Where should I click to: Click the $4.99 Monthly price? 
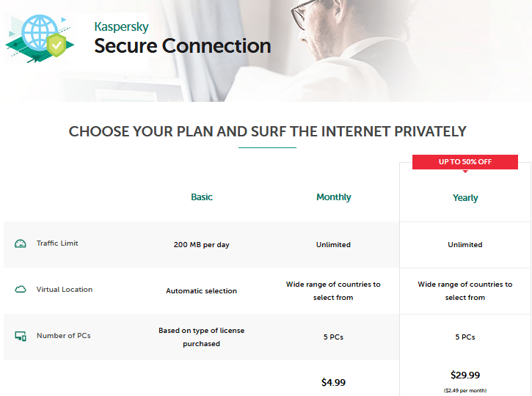(x=333, y=383)
